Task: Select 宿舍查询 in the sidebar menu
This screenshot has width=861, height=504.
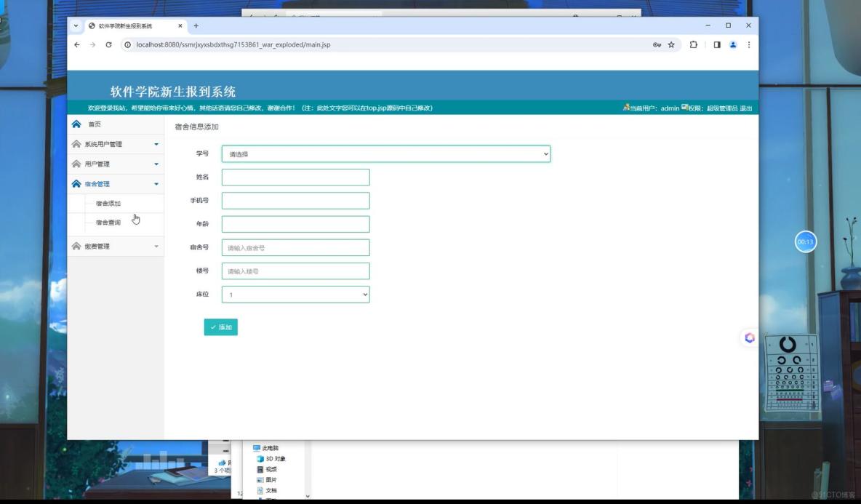Action: pos(109,222)
